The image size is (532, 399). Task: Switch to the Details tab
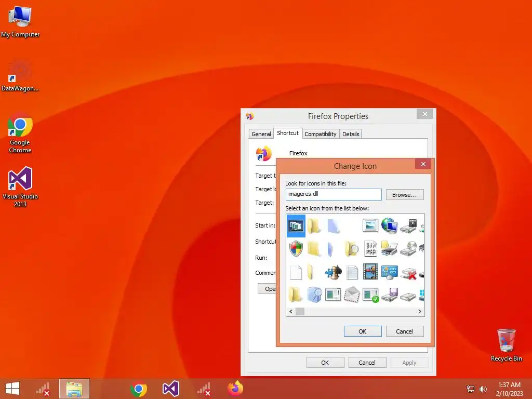[x=351, y=134]
